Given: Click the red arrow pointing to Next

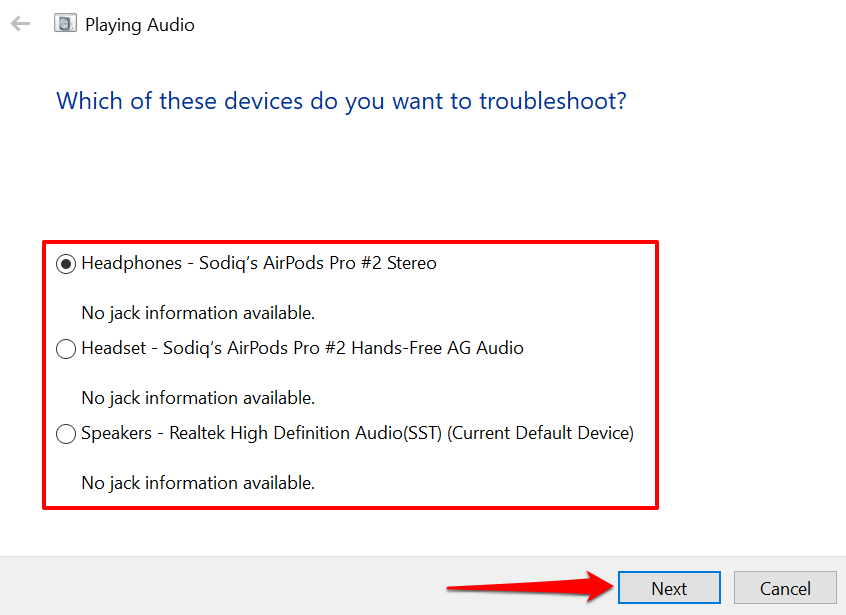Looking at the screenshot, I should pos(530,587).
